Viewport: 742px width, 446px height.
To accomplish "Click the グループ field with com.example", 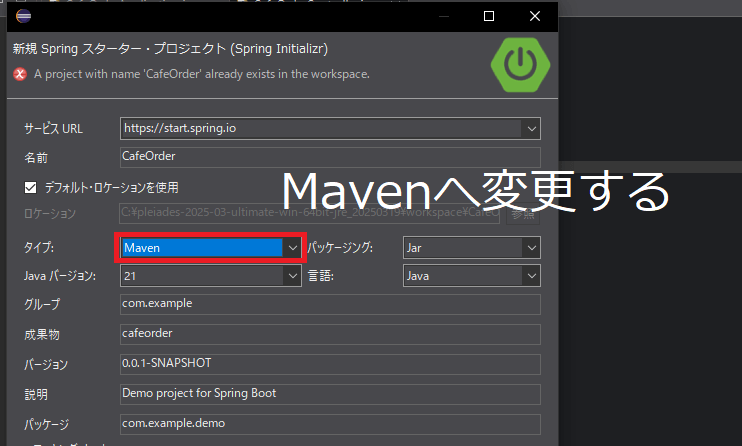I will pos(329,303).
